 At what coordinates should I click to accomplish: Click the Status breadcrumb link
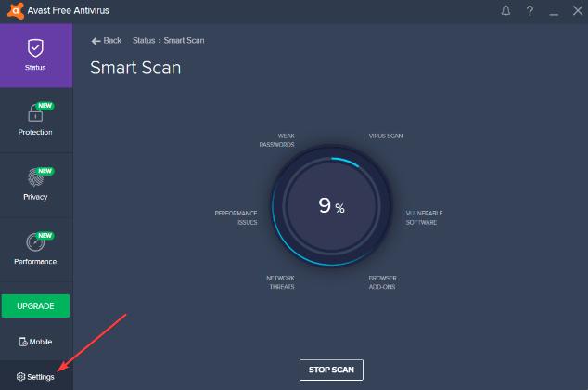point(144,41)
